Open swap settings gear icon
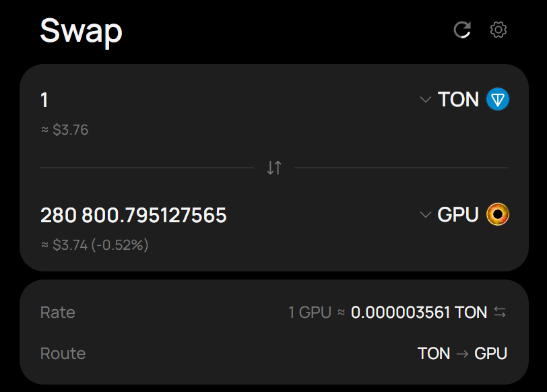Image resolution: width=547 pixels, height=392 pixels. [x=498, y=30]
